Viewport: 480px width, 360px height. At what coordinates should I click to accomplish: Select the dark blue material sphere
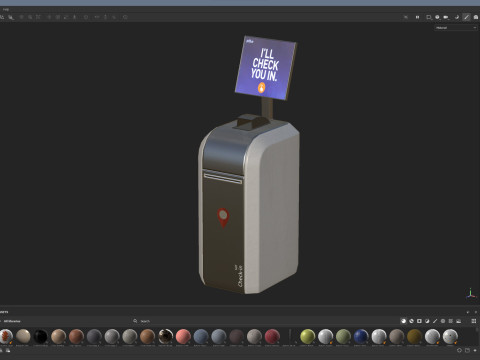point(361,336)
